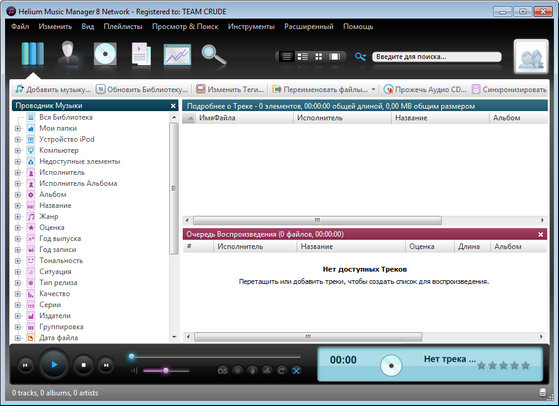
Task: Open the Инструменты menu
Action: tap(251, 27)
